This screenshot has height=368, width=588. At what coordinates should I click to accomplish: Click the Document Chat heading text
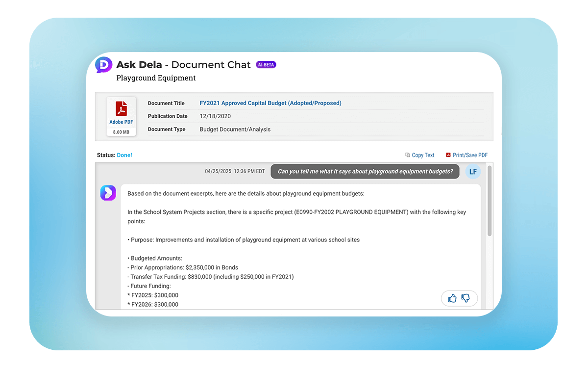click(x=211, y=65)
